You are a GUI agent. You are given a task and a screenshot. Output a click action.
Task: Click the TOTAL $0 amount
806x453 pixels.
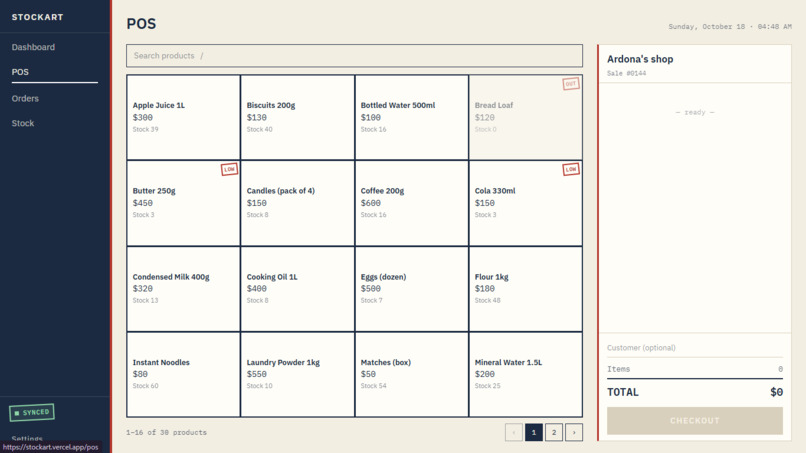pos(776,392)
